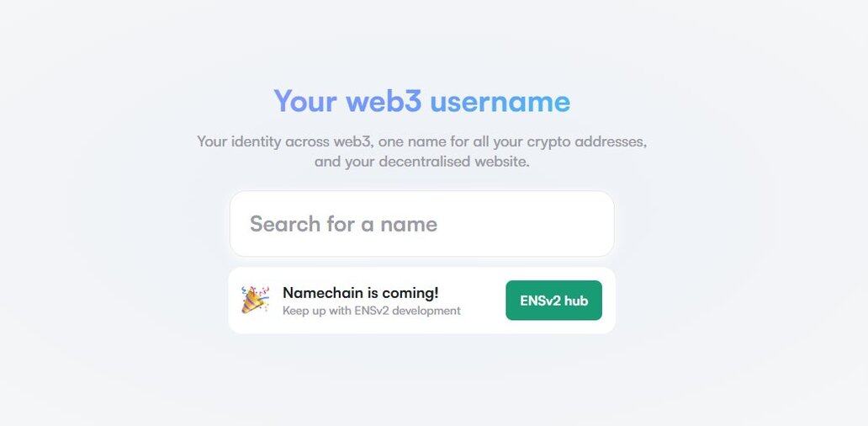Viewport: 868px width, 426px height.
Task: Click the Your web3 username heading
Action: [422, 101]
